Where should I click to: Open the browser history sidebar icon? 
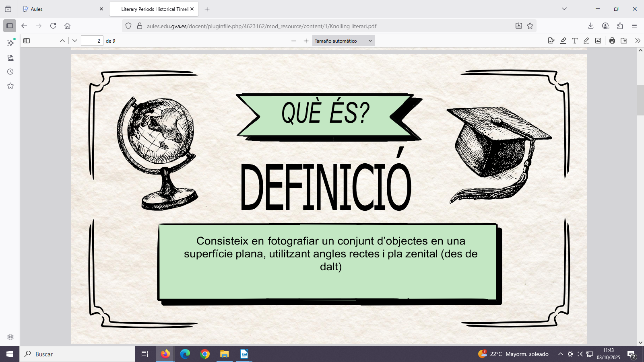[10, 72]
